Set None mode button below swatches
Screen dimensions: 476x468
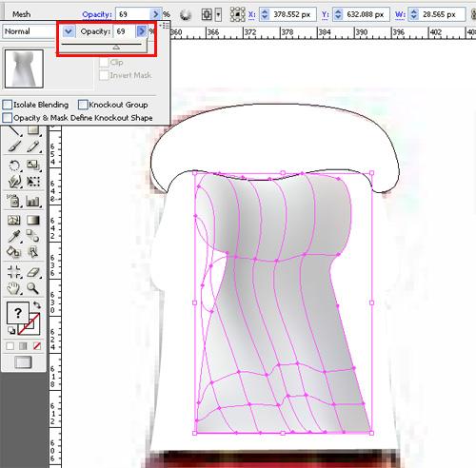pyautogui.click(x=37, y=346)
